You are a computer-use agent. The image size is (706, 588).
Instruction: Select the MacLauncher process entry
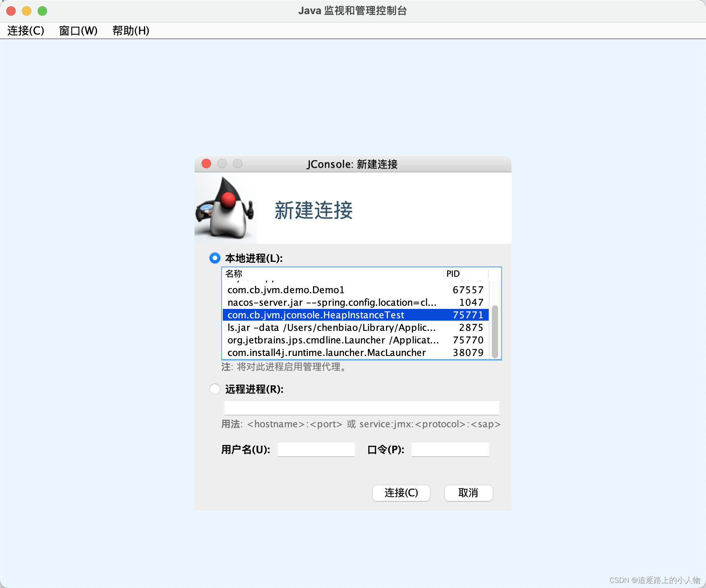[326, 352]
